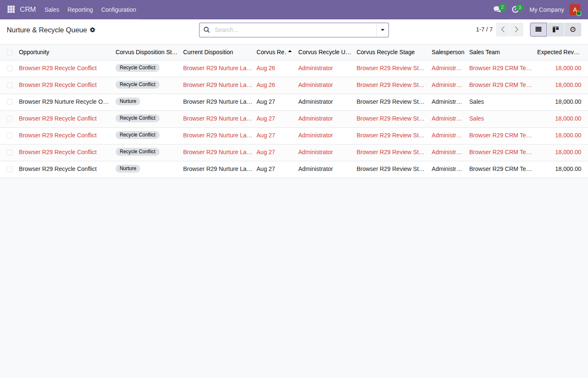The width and height of the screenshot is (588, 378).
Task: Select all records with header checkbox
Action: (x=10, y=52)
